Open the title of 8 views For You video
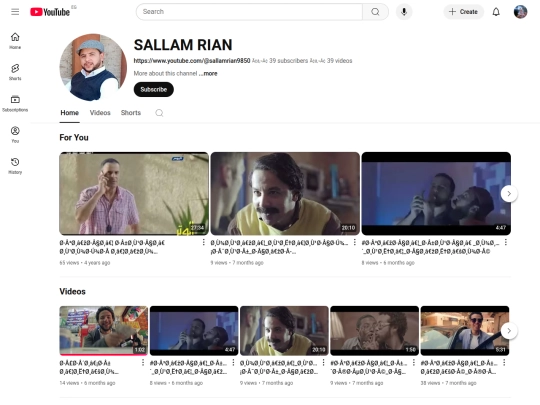540x405 pixels. coord(430,247)
